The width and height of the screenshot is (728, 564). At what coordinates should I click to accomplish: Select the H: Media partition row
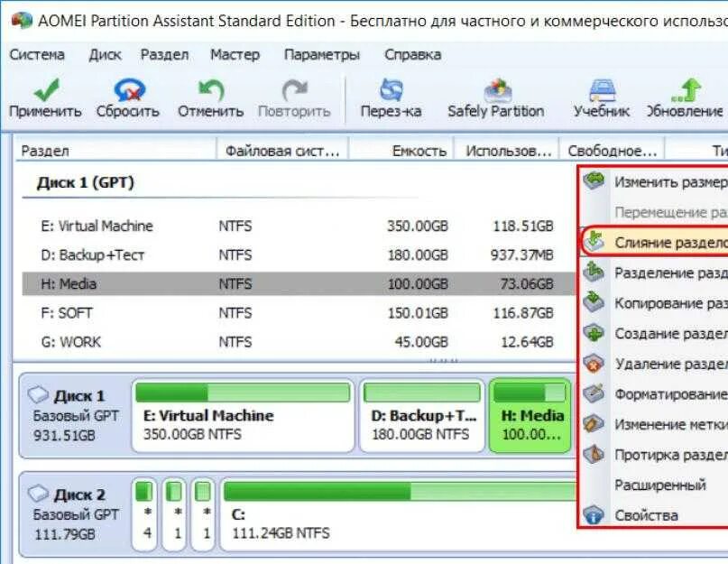click(299, 283)
